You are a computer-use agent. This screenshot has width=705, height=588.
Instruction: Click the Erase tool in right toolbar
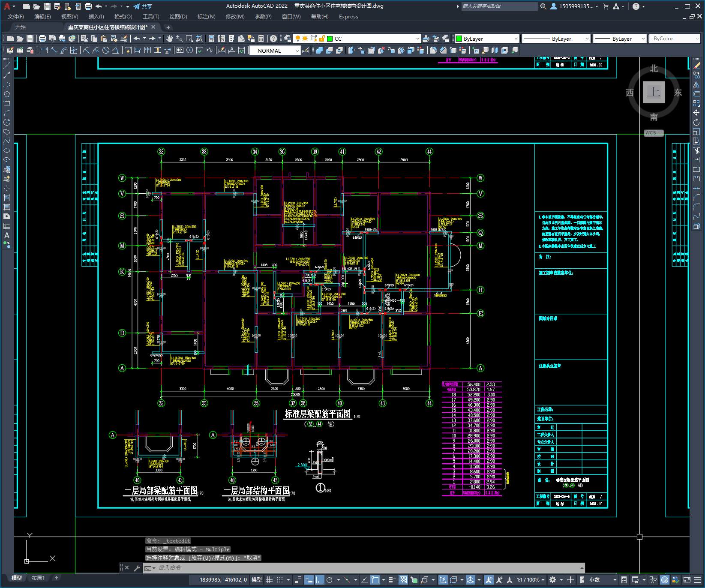(x=696, y=66)
